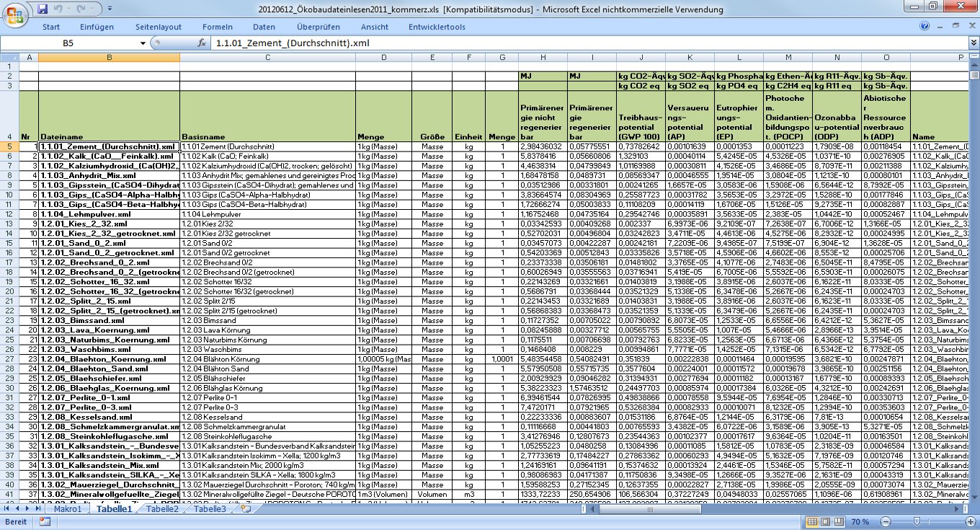Switch to the Tabelle2 sheet tab
The height and width of the screenshot is (530, 980).
tap(161, 509)
